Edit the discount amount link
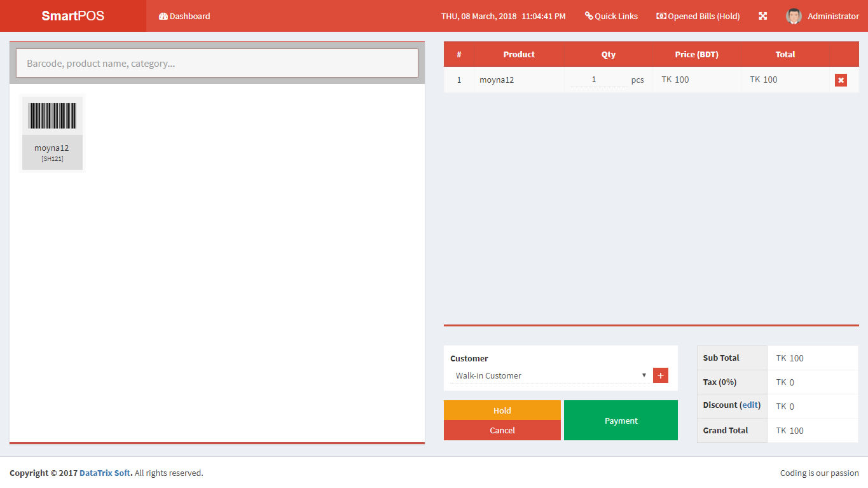This screenshot has width=868, height=488. click(750, 405)
